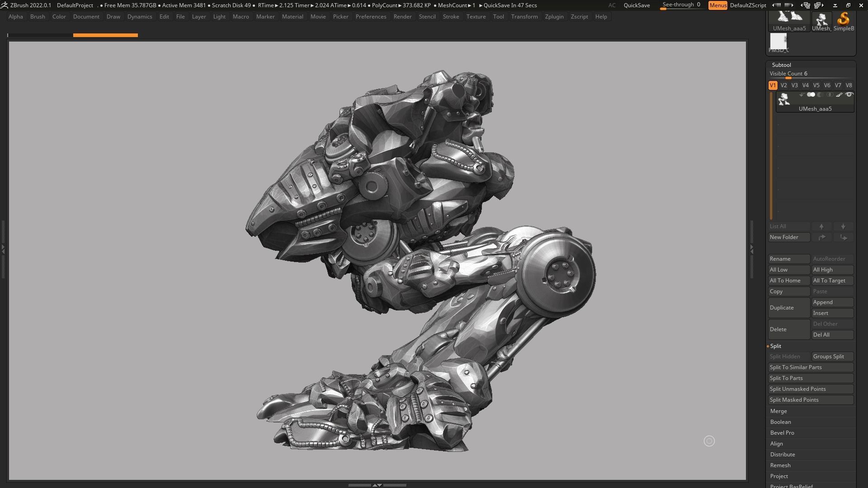This screenshot has width=868, height=488.
Task: Click the hide-window down-arrow icon in title bar
Action: [x=835, y=5]
